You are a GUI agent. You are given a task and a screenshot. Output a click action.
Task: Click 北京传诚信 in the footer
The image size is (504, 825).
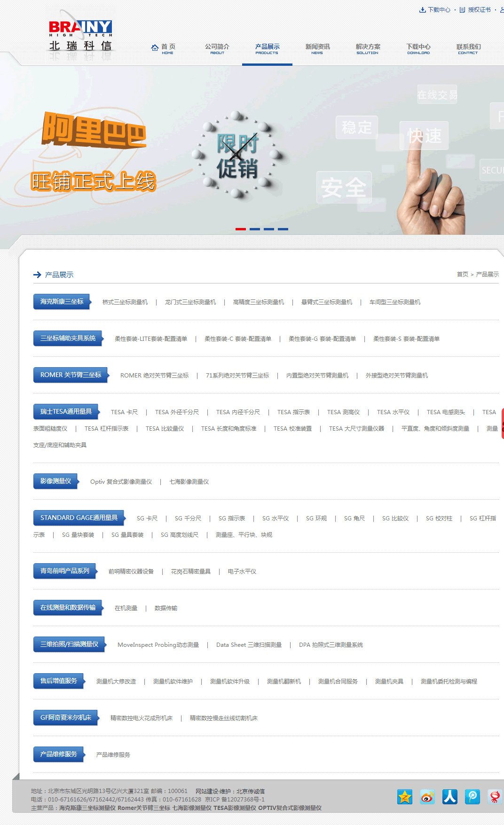pyautogui.click(x=251, y=791)
